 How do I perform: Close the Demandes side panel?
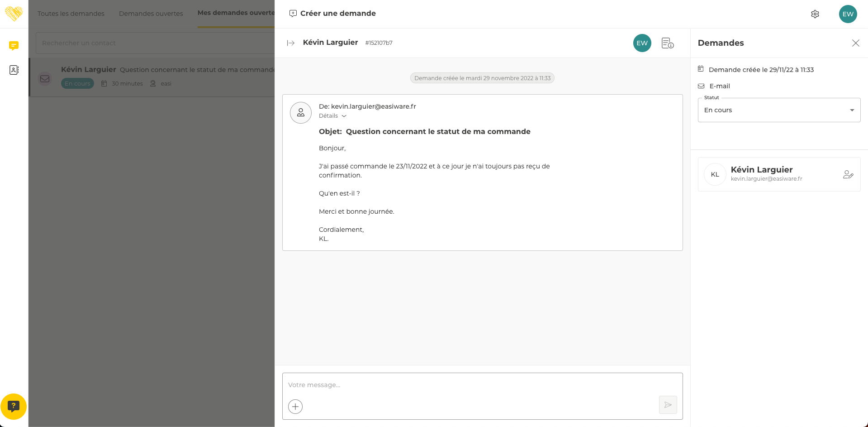tap(855, 43)
